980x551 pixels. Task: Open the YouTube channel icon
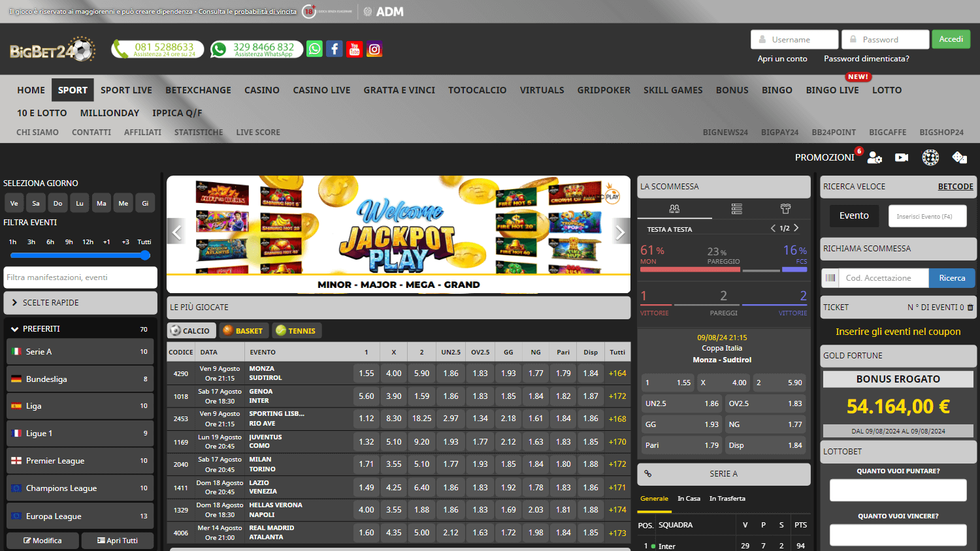354,49
